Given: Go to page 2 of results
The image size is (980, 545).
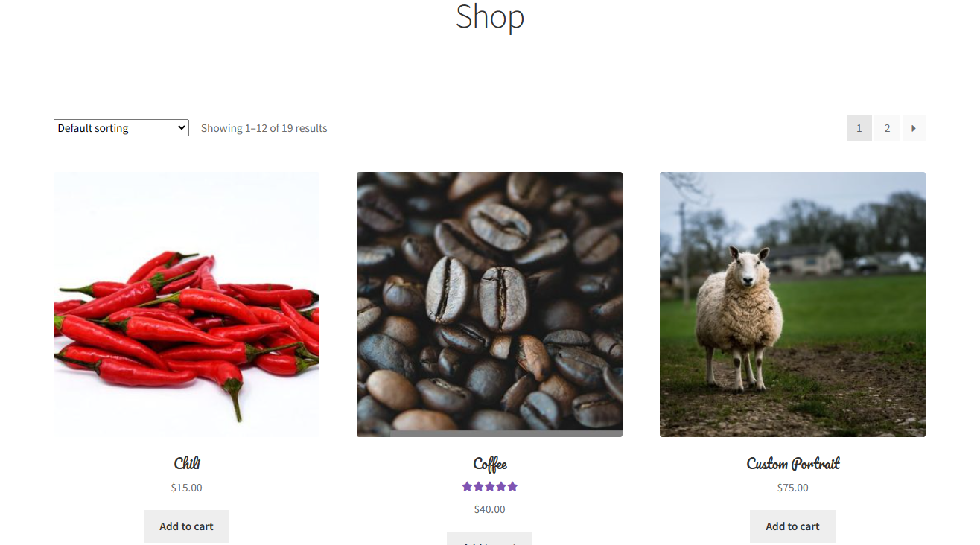Looking at the screenshot, I should (887, 128).
